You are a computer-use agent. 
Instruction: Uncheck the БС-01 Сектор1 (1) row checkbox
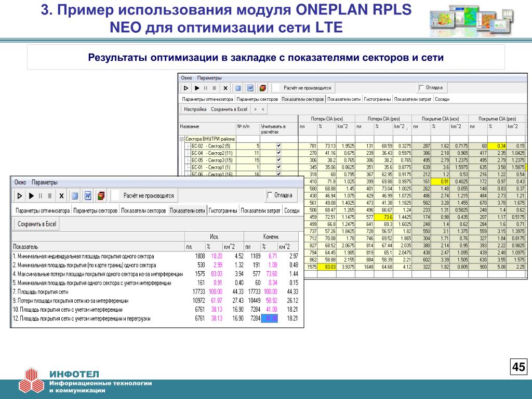(x=278, y=167)
